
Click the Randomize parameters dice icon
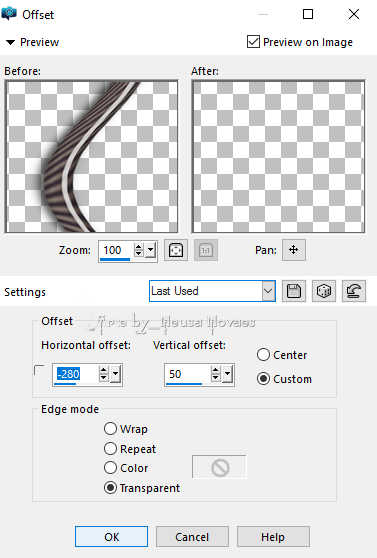(324, 291)
